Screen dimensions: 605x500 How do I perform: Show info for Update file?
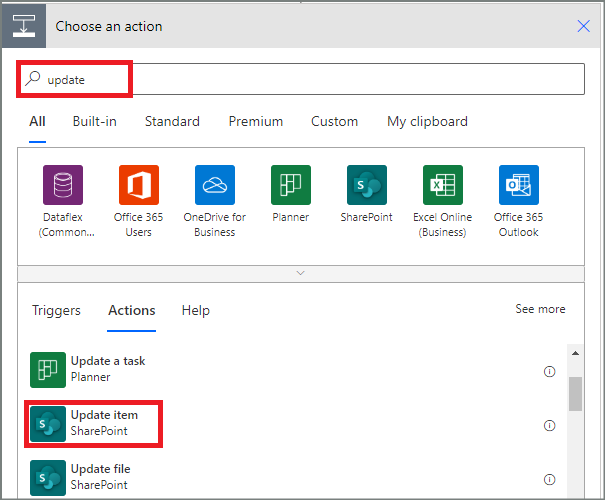(x=549, y=480)
